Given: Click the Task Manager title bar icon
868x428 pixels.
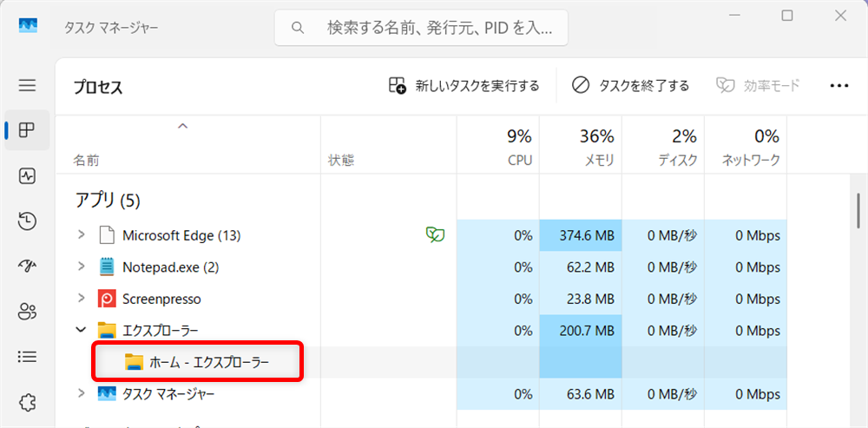Looking at the screenshot, I should pyautogui.click(x=27, y=26).
